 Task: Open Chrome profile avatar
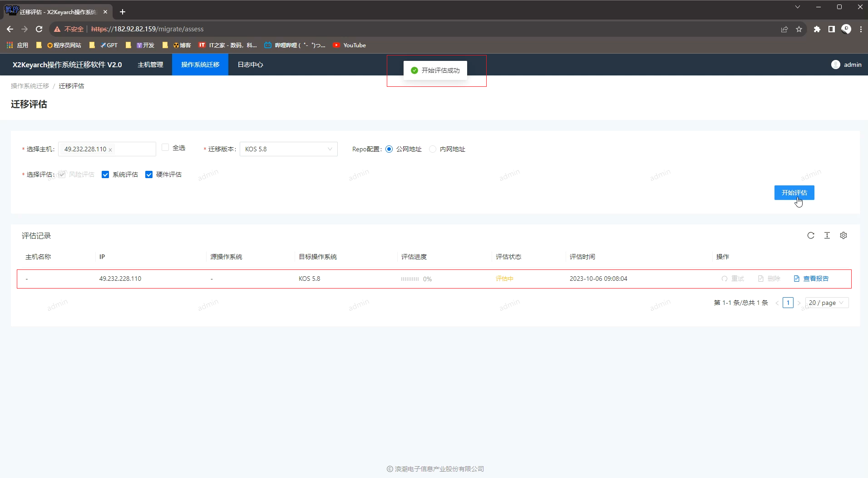pyautogui.click(x=846, y=29)
